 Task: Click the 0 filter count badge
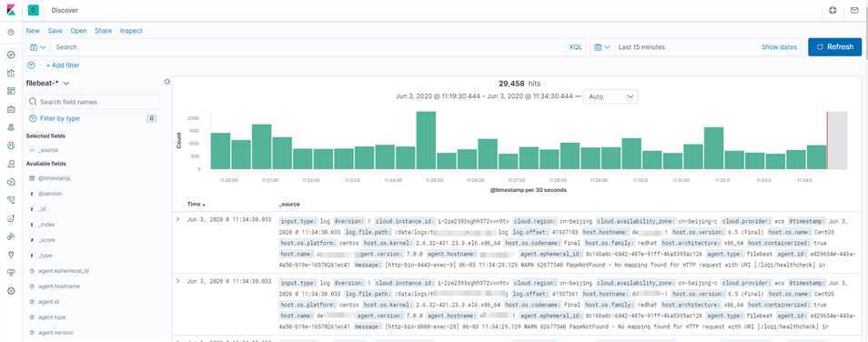152,118
